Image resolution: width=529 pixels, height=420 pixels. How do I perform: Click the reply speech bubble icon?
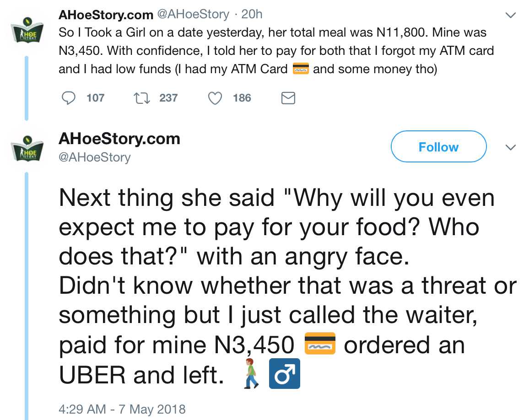(x=68, y=98)
